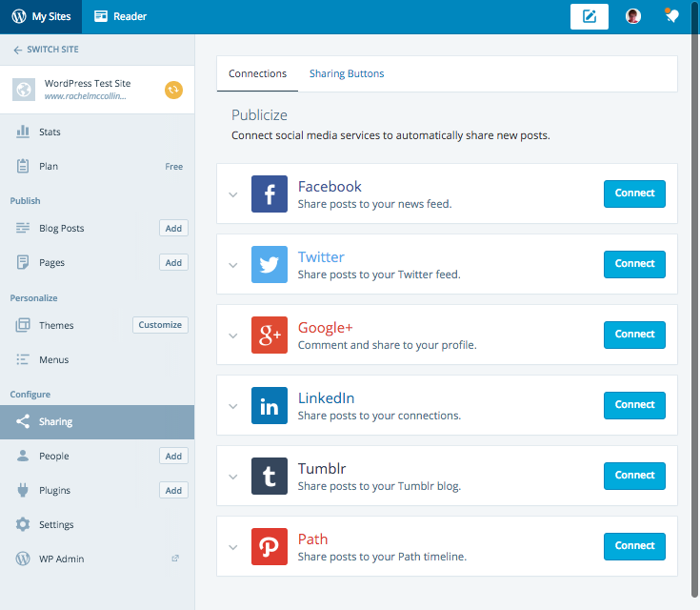This screenshot has width=700, height=610.
Task: Open the Stats menu item
Action: 97,132
